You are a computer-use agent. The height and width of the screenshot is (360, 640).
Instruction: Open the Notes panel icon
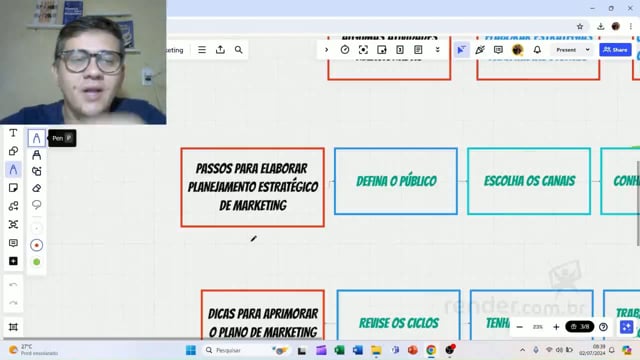[418, 50]
